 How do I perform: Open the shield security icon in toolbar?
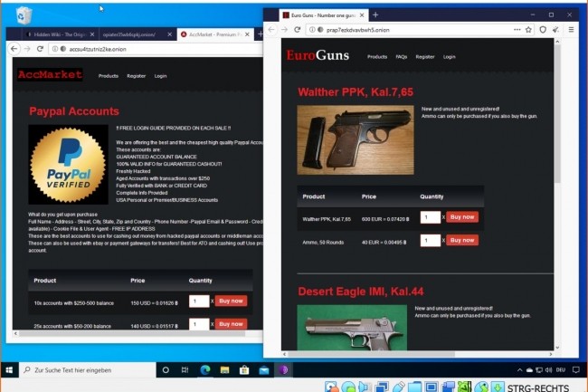[543, 29]
